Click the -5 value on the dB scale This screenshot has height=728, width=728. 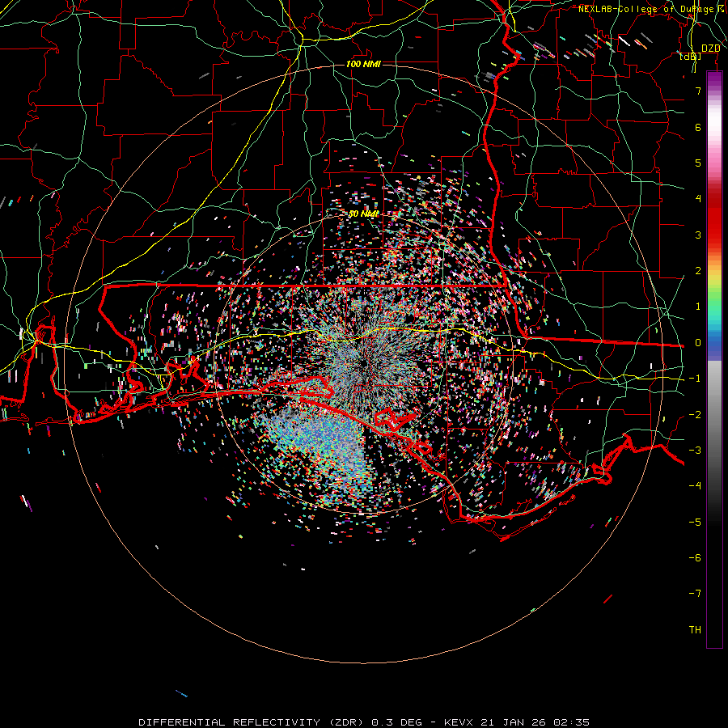pyautogui.click(x=695, y=523)
